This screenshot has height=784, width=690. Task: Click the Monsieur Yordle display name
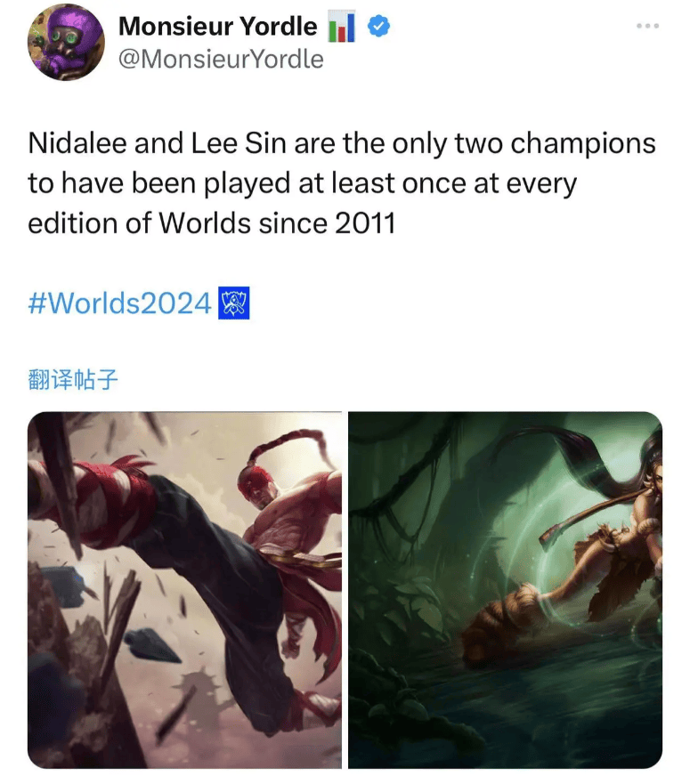tap(217, 26)
